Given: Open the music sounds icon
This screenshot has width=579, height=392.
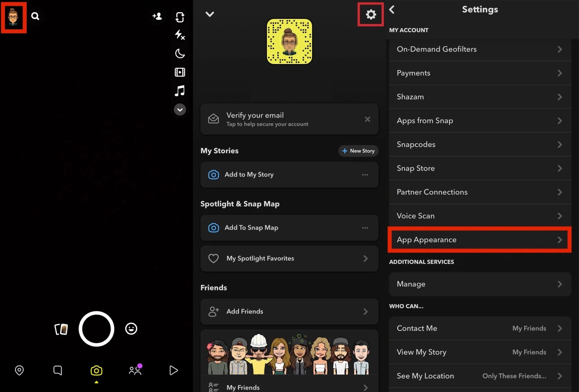Looking at the screenshot, I should [180, 91].
